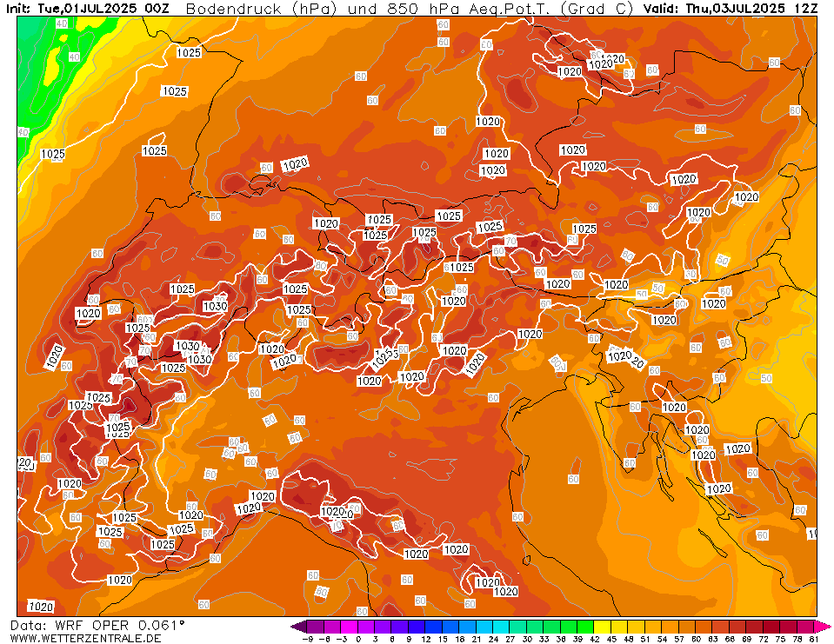The image size is (834, 644).
Task: Click the 'Valid: Thu,03JUL2025 12Z' header text
Action: tap(731, 9)
